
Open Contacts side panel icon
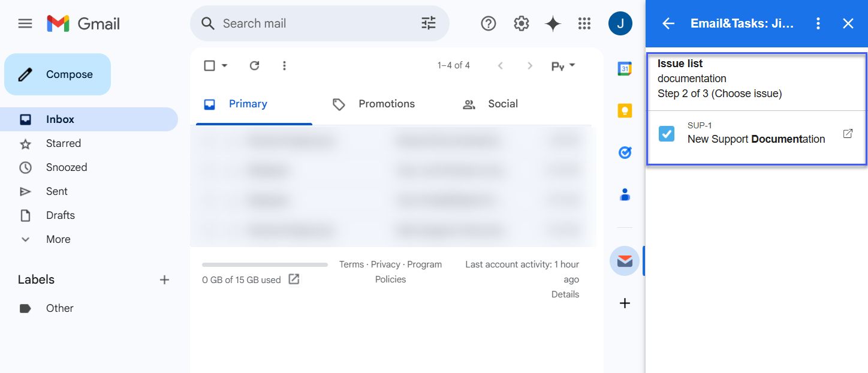click(625, 195)
